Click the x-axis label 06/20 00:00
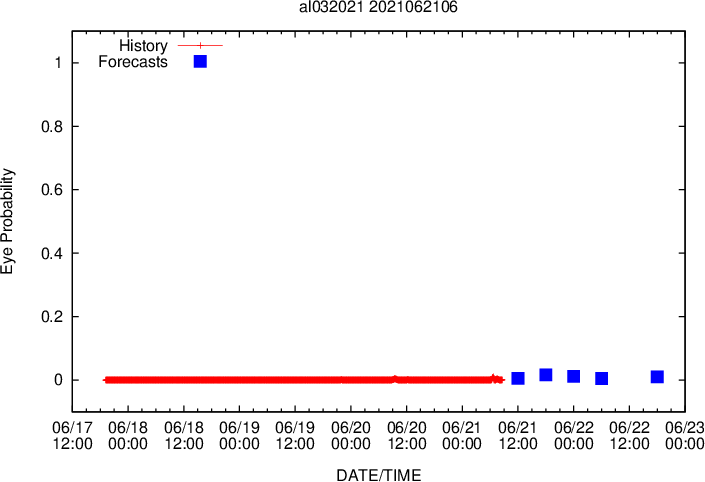 click(x=351, y=436)
